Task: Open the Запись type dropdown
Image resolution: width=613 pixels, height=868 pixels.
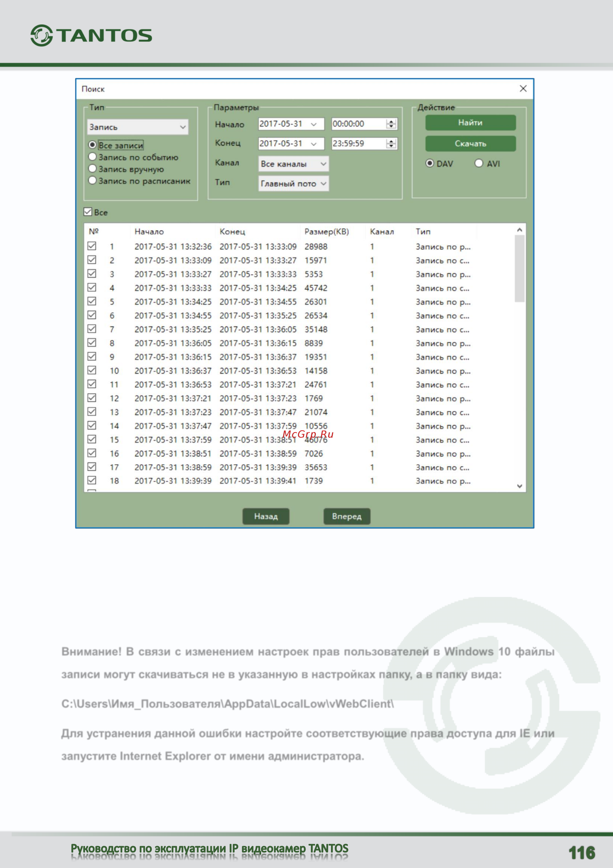Action: coord(137,127)
